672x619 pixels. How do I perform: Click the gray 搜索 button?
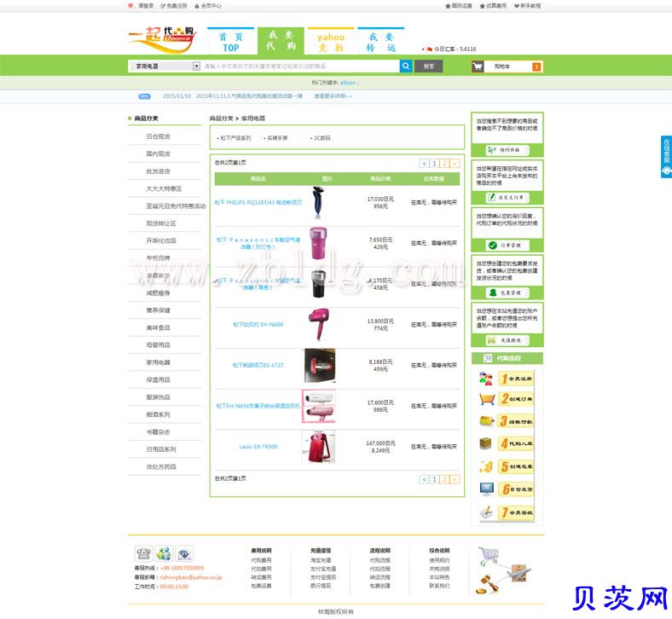click(x=429, y=66)
